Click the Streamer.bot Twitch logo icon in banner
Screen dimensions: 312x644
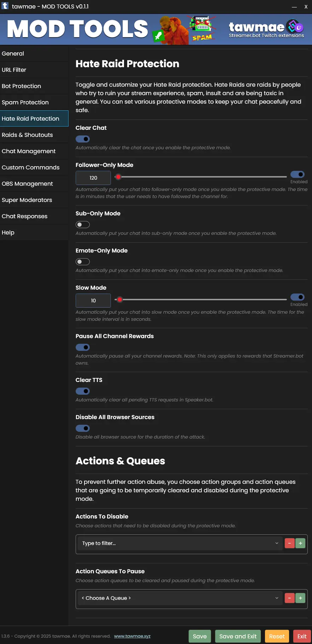tap(295, 26)
